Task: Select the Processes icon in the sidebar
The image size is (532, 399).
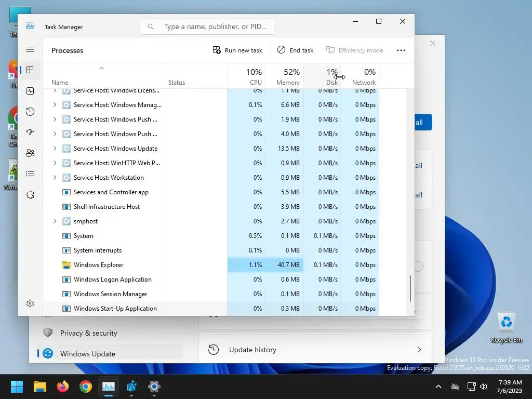Action: pos(30,70)
